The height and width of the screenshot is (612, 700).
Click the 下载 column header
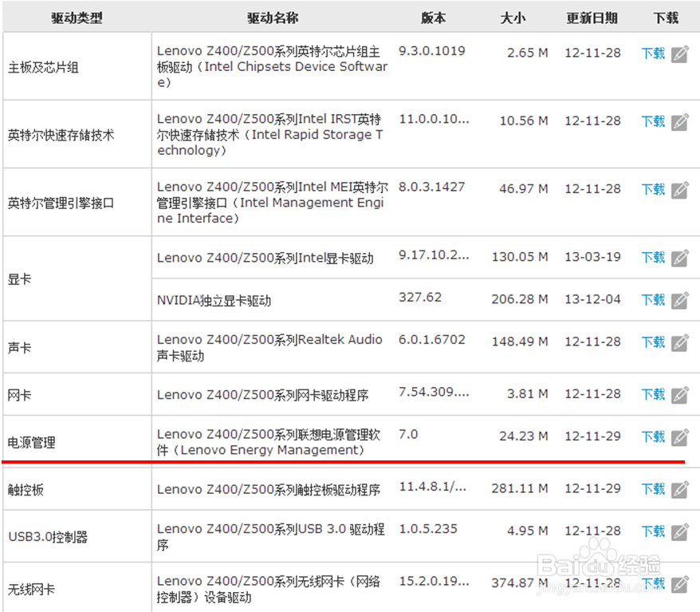coord(666,18)
